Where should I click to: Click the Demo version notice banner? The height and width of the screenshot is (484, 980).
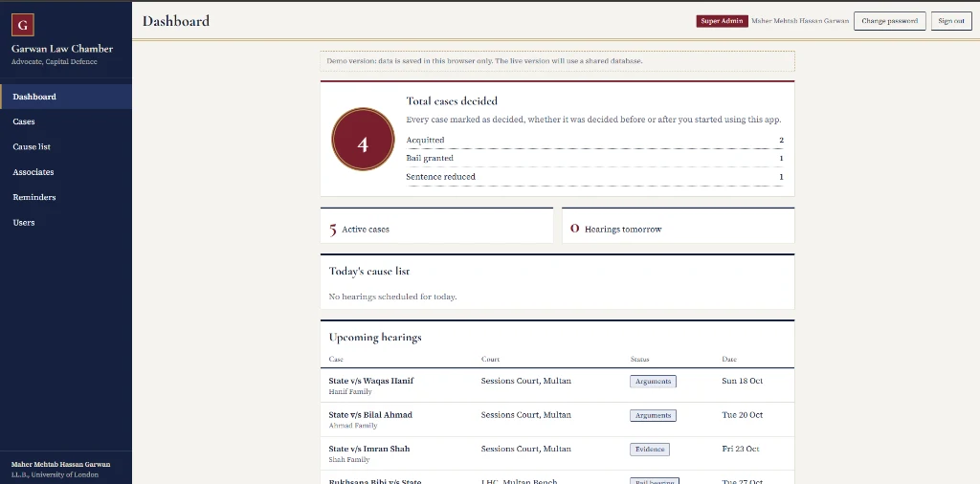click(558, 61)
